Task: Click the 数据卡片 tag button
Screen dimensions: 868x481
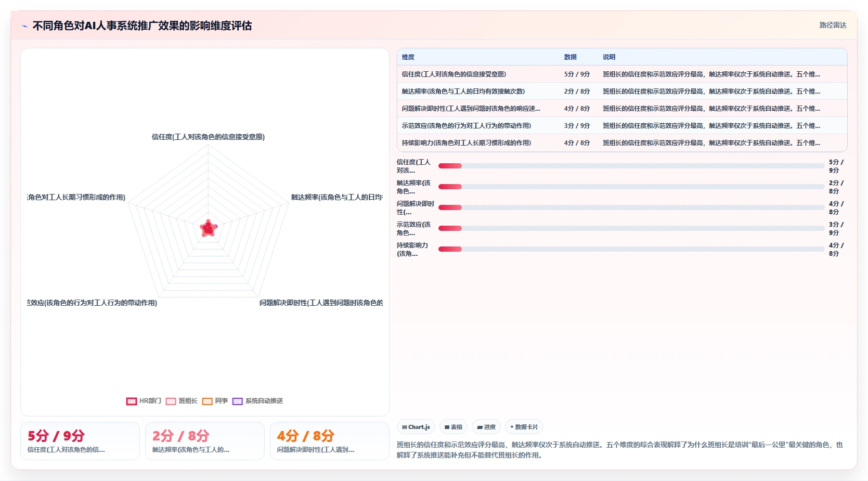Action: click(x=524, y=427)
